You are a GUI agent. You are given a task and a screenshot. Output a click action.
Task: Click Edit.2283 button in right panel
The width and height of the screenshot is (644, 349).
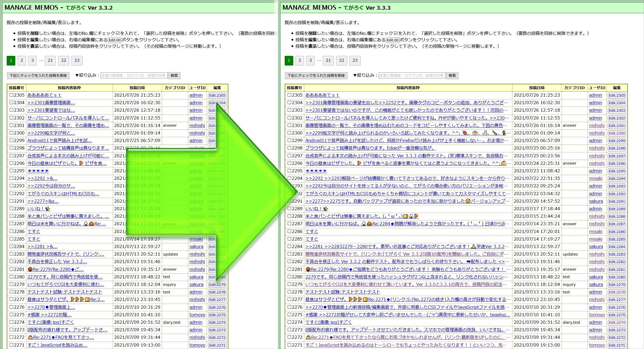click(x=617, y=254)
